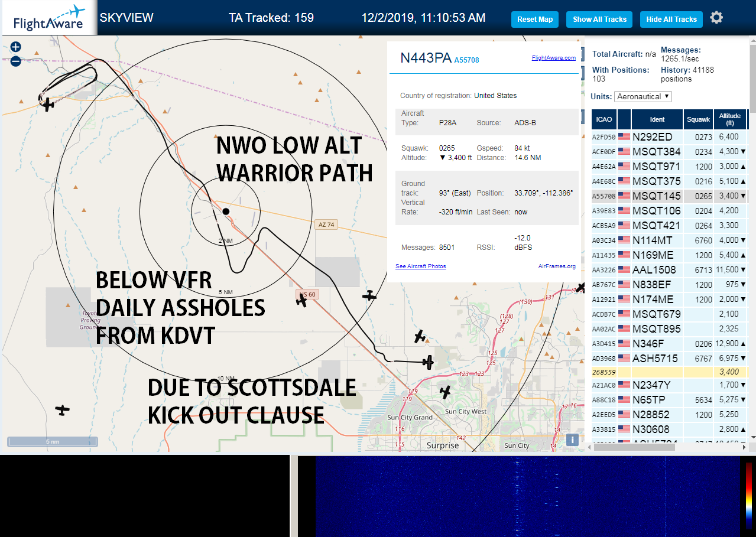Select the MSQT106 aircraft row
756x537 pixels.
point(670,210)
